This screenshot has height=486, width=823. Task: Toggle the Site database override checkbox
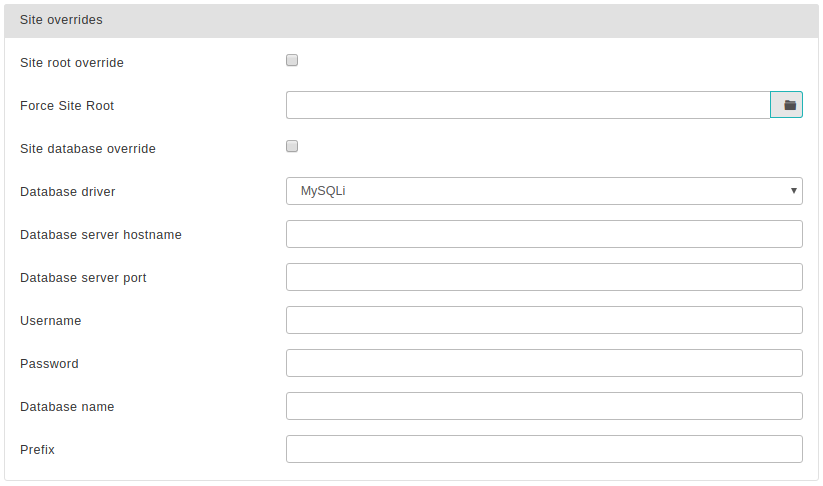(292, 147)
